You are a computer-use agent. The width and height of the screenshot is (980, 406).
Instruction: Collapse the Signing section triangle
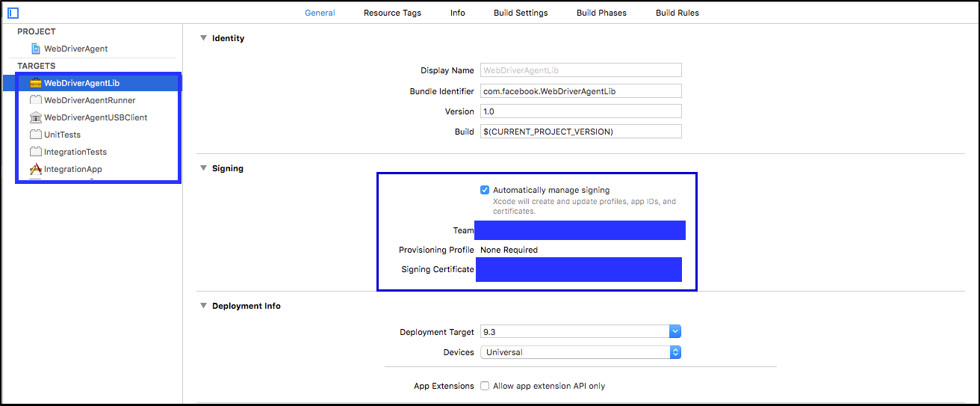[x=203, y=168]
